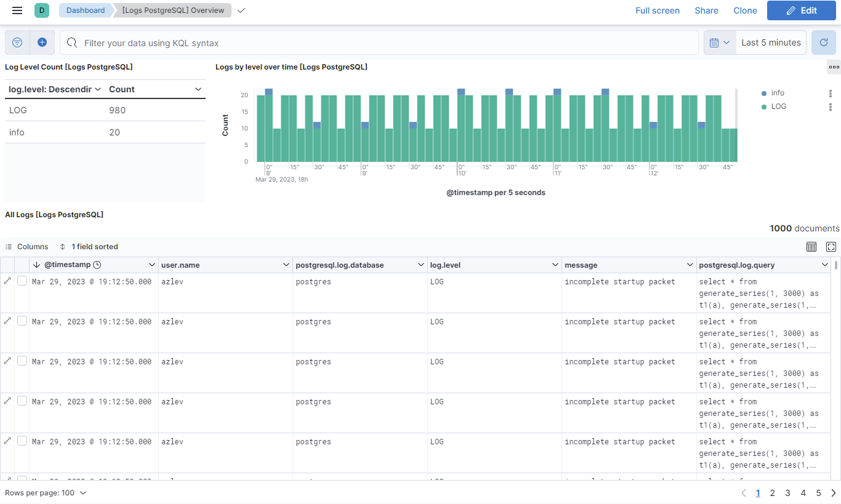The height and width of the screenshot is (504, 841).
Task: Click the Share link
Action: pyautogui.click(x=706, y=10)
